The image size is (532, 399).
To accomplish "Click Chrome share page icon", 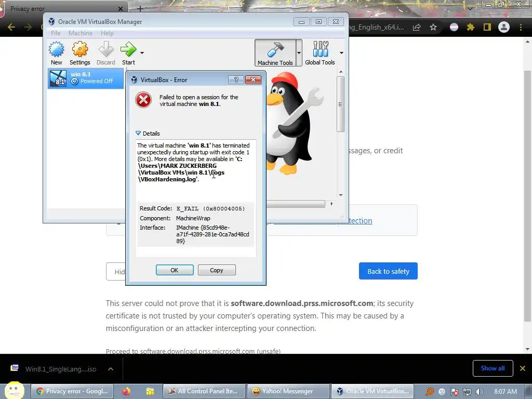I will click(417, 27).
